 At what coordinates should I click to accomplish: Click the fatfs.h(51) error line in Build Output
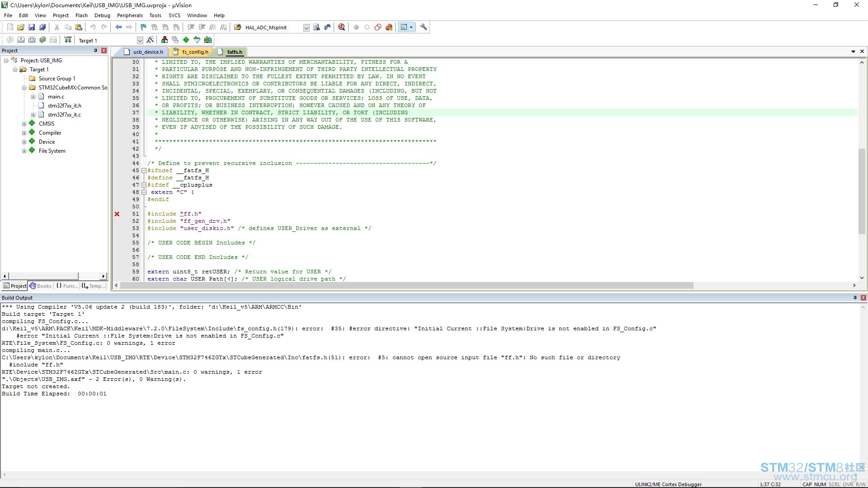pos(311,357)
